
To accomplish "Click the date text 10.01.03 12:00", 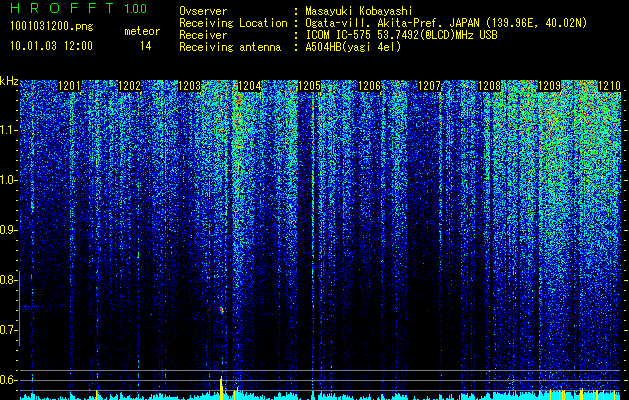I will click(51, 46).
